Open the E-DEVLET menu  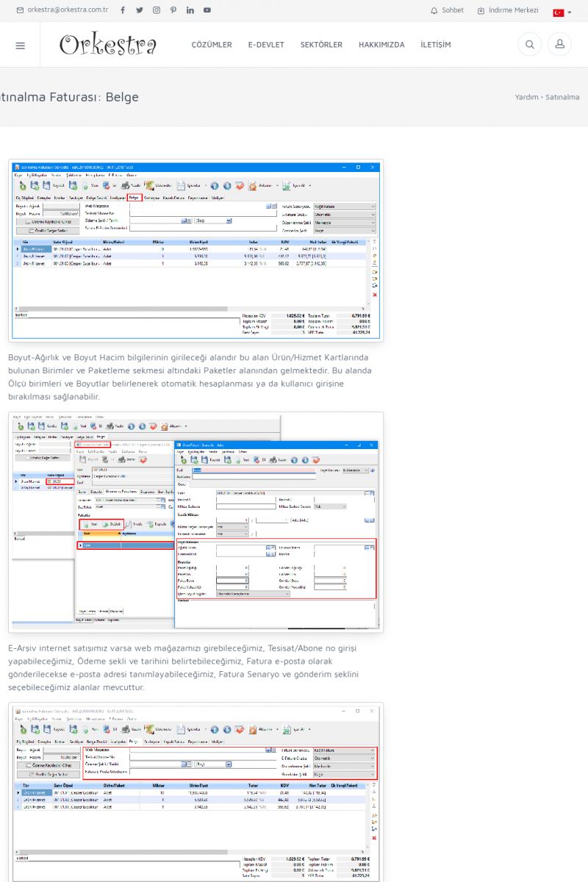click(x=266, y=45)
